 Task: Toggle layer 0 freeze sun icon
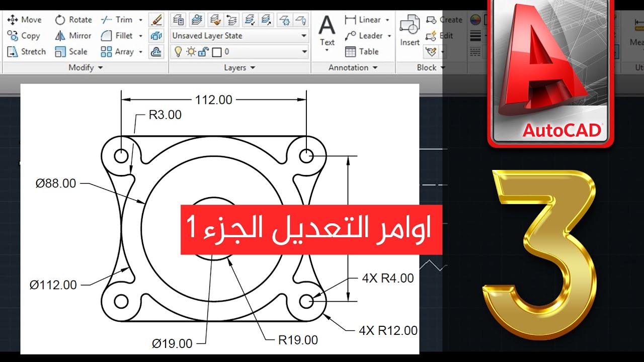[x=191, y=51]
